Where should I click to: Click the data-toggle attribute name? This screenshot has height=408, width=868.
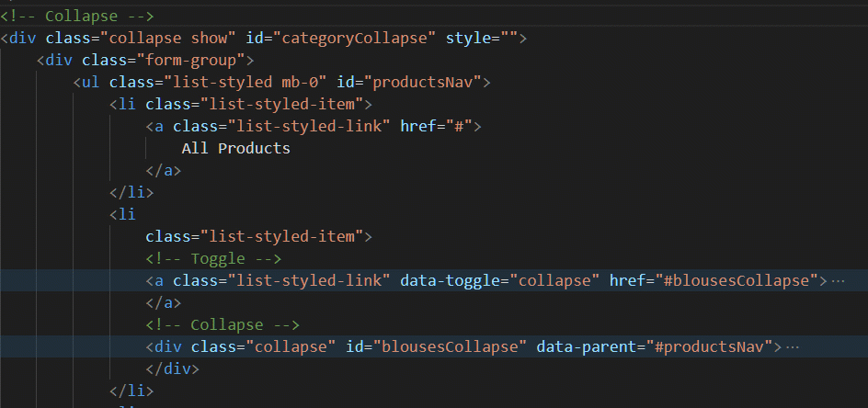(450, 280)
